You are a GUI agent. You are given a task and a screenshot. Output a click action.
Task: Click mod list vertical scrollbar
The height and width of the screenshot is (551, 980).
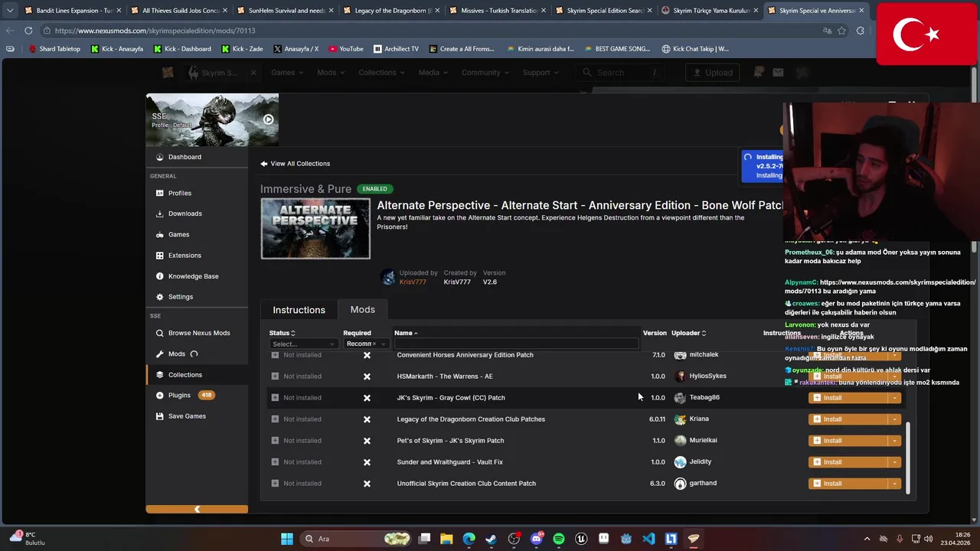pos(908,458)
